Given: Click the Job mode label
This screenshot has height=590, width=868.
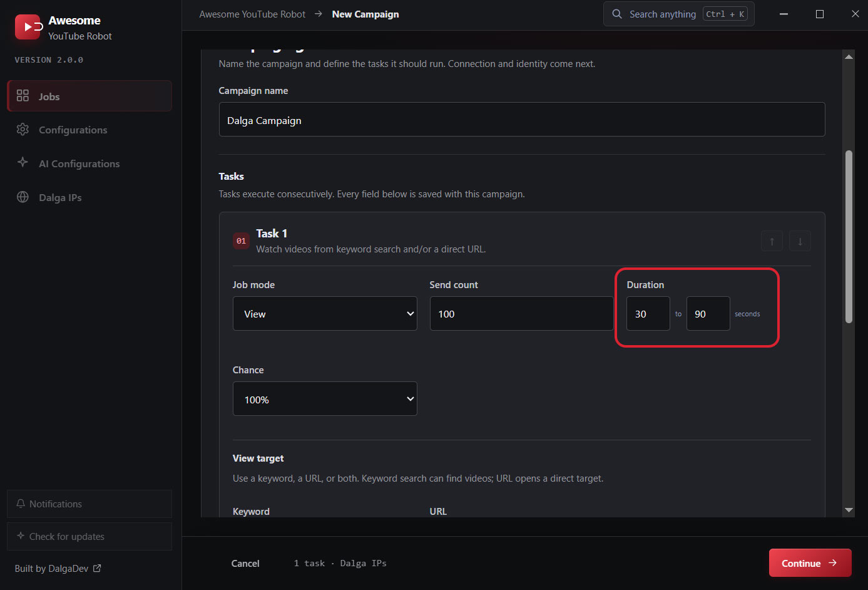Looking at the screenshot, I should click(253, 285).
